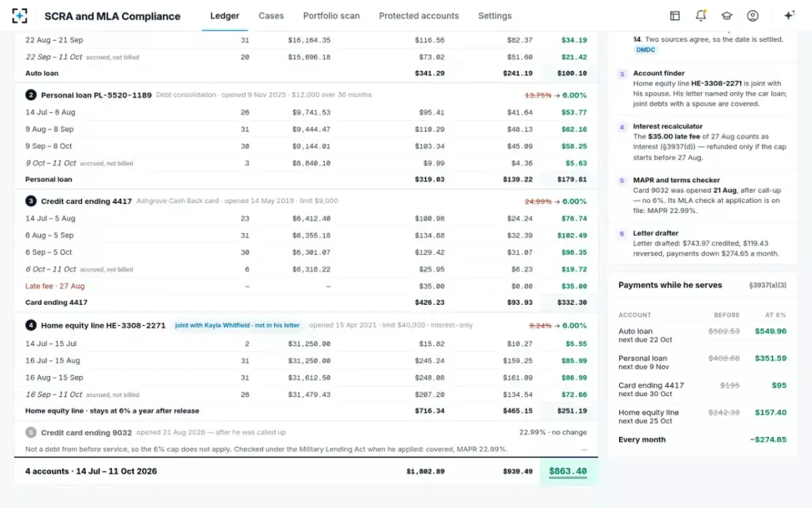This screenshot has width=812, height=508.
Task: Click the app logo icon
Action: 20,16
